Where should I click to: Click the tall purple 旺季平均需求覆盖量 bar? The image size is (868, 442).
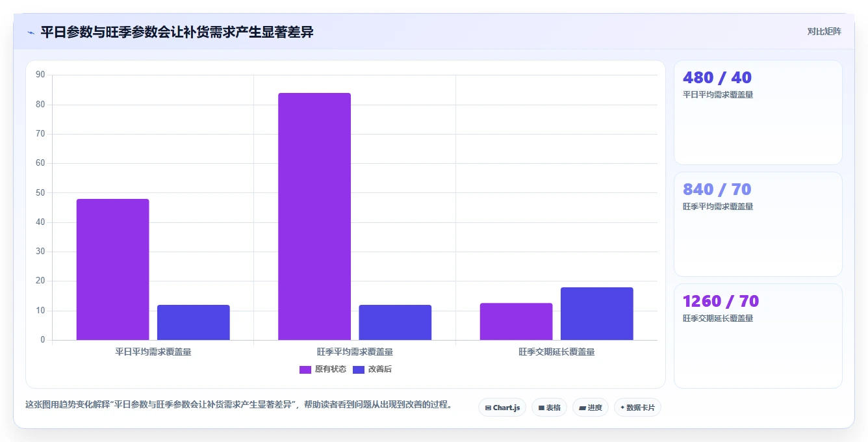tap(314, 216)
